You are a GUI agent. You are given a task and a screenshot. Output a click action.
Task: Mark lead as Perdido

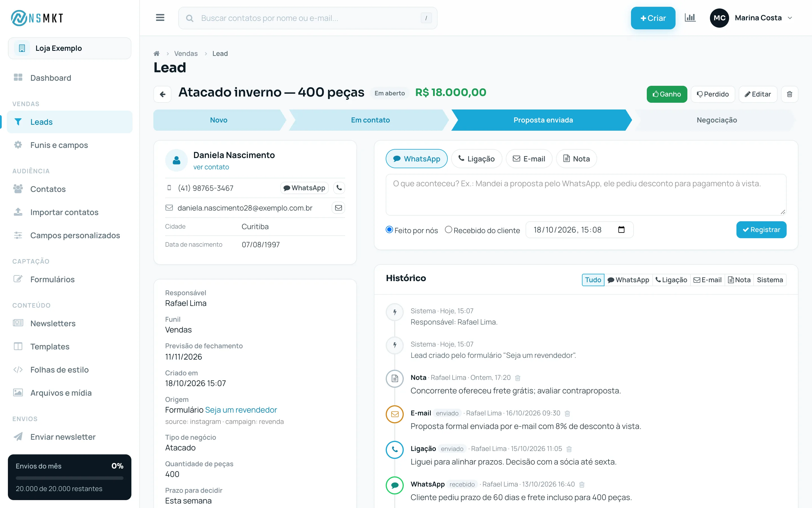point(713,94)
